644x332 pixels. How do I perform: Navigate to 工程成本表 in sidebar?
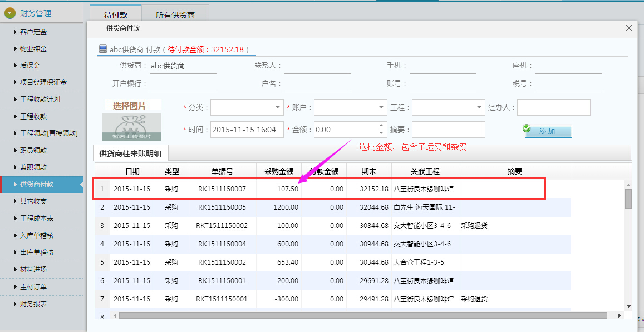[37, 219]
